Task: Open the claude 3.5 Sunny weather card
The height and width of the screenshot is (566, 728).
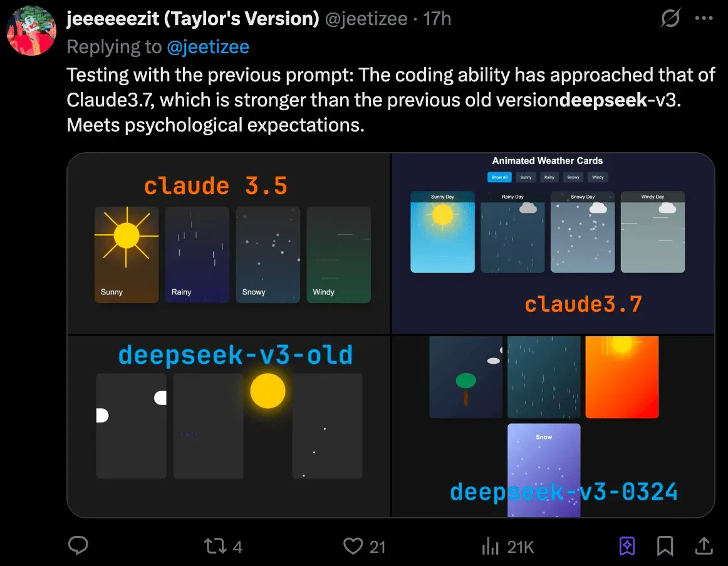Action: pos(127,255)
